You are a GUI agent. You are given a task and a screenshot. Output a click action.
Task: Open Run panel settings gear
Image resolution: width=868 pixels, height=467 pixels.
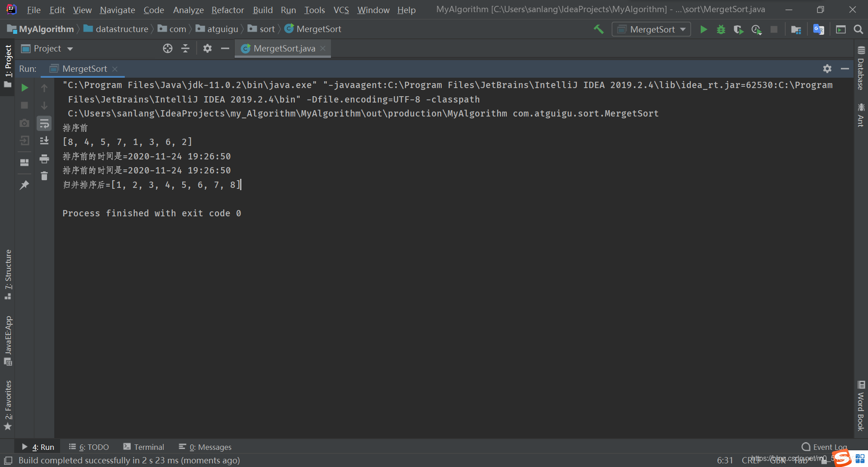point(827,69)
